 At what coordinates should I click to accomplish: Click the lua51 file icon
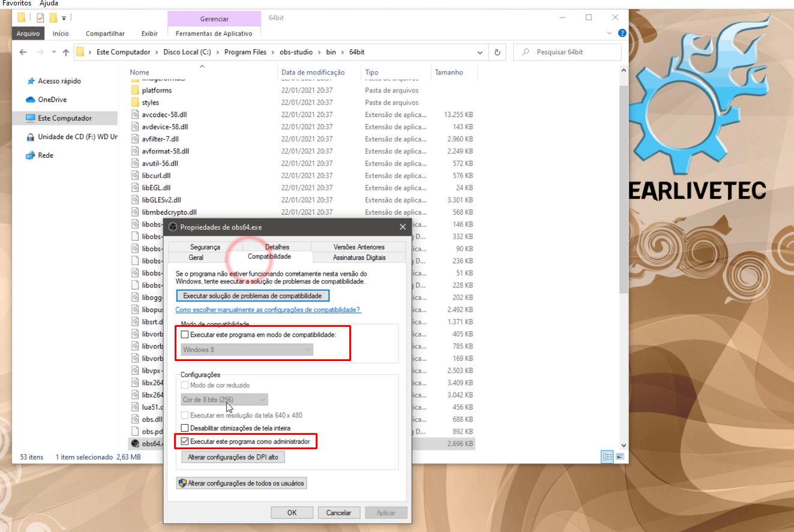pos(135,407)
